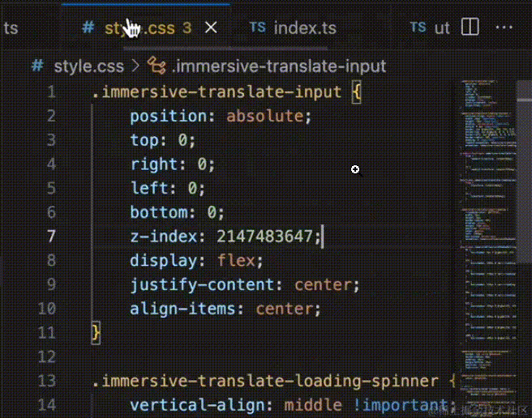Click the 'display: flex;' line

[x=196, y=261]
